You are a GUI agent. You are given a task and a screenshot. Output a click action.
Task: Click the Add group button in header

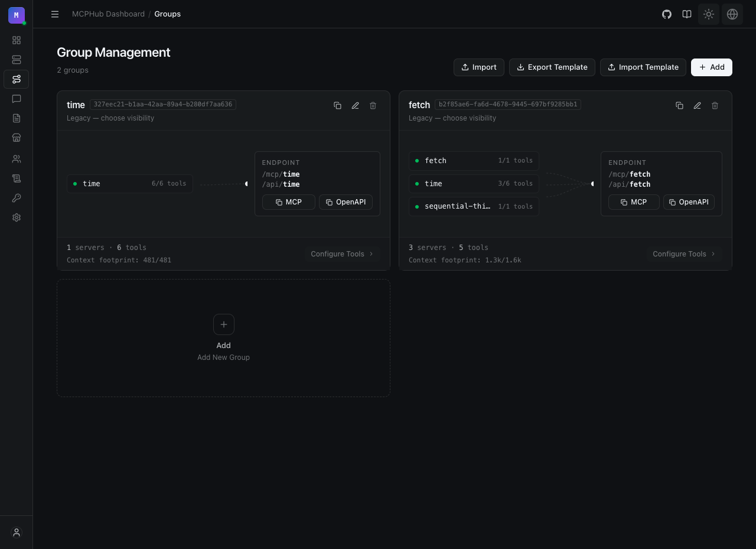coord(712,67)
